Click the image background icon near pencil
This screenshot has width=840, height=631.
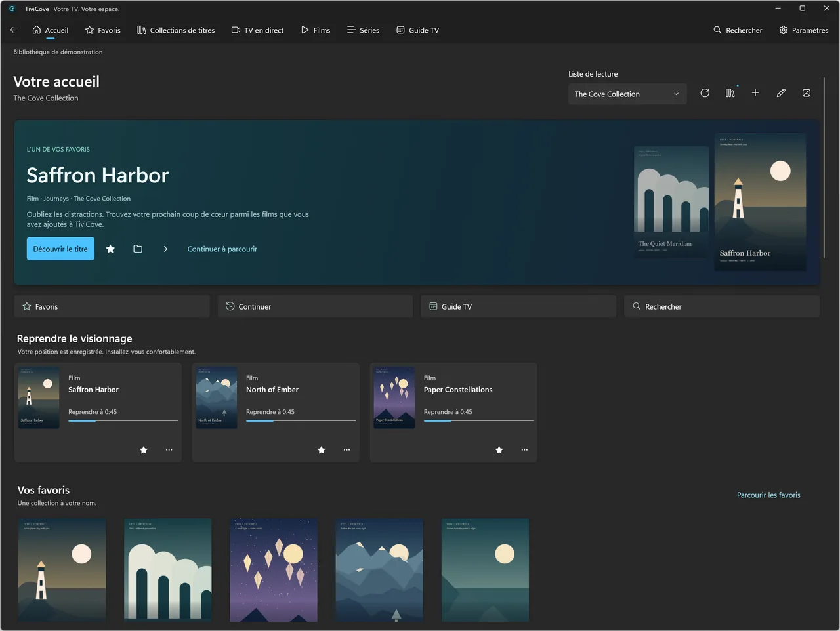click(x=807, y=93)
